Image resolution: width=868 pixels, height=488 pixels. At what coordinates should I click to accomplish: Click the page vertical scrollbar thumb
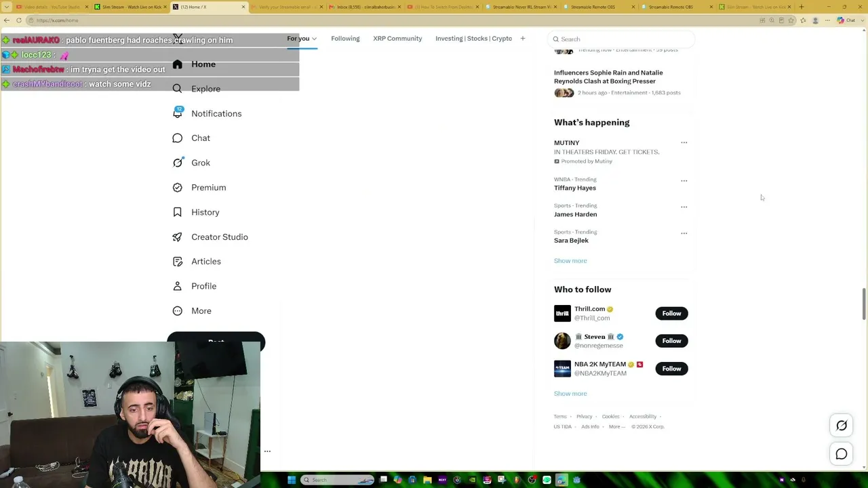click(x=864, y=304)
